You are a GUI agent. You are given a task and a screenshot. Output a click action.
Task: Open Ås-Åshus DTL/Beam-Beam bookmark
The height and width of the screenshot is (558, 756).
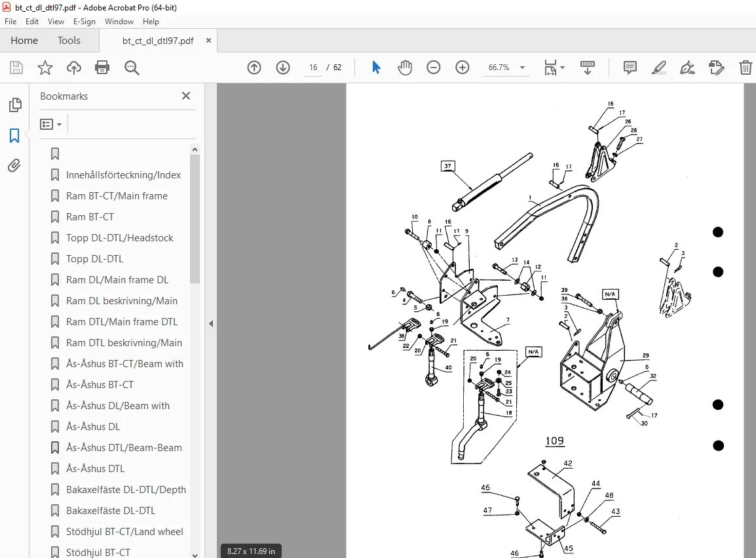coord(124,448)
